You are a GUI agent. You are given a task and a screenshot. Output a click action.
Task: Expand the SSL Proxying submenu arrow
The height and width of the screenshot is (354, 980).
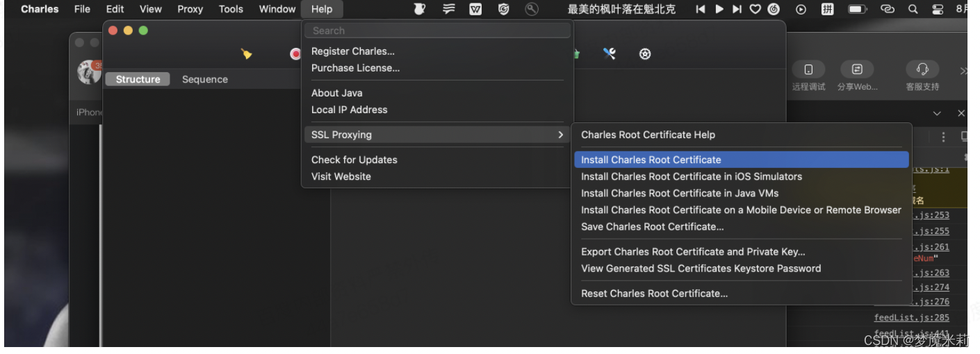560,135
